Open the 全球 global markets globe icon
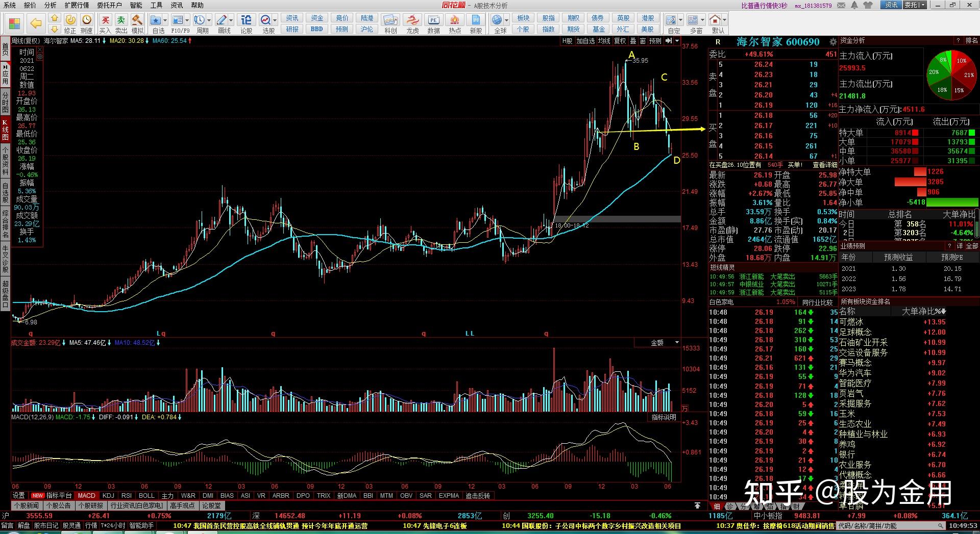 tap(497, 23)
